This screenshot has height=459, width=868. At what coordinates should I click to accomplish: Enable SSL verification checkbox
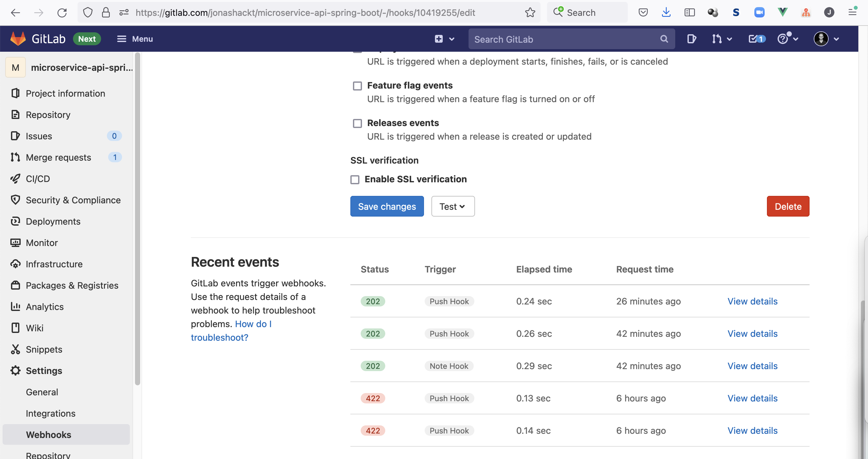click(355, 179)
